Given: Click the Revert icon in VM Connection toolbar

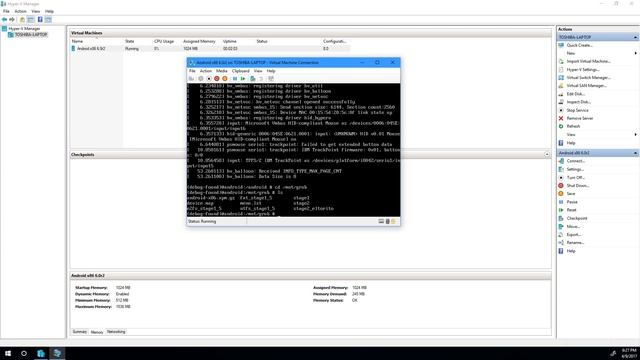Looking at the screenshot, I should 261,78.
